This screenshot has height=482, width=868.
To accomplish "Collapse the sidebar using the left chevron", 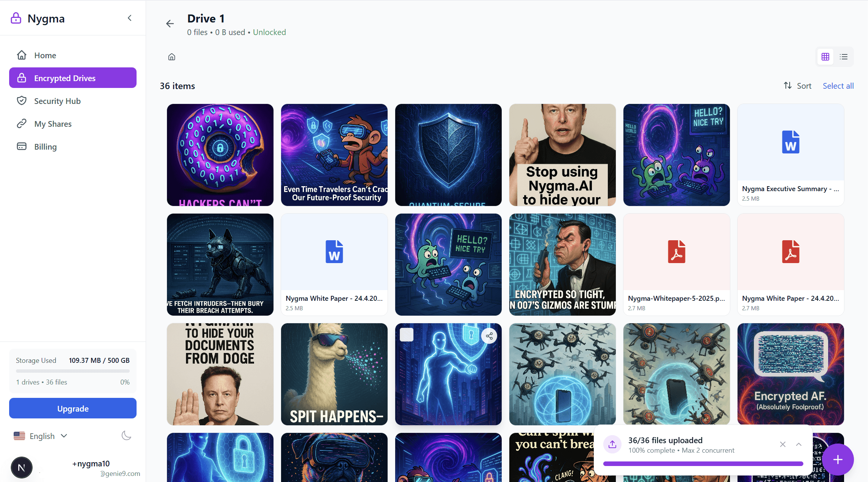I will click(129, 18).
